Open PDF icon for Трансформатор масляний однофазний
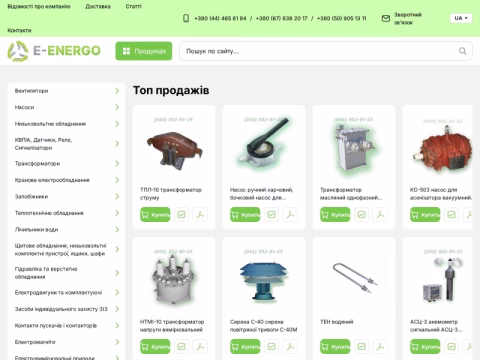 pyautogui.click(x=380, y=215)
